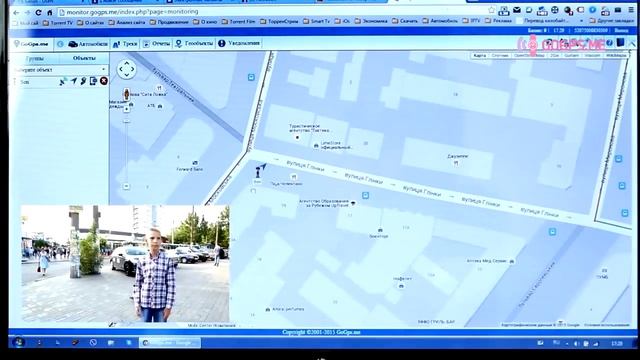The height and width of the screenshot is (360, 640).
Task: Click the Аптека Мед Сервис map marker
Action: pyautogui.click(x=512, y=261)
